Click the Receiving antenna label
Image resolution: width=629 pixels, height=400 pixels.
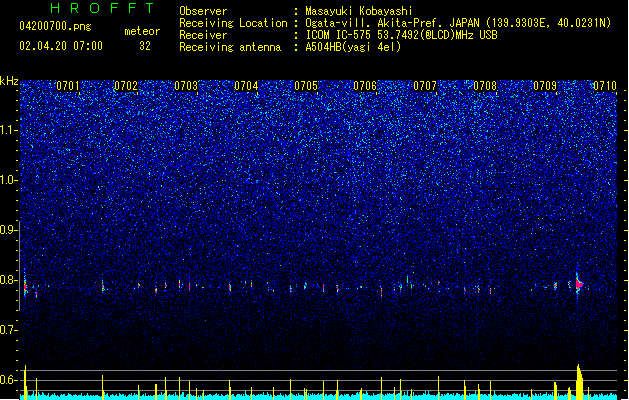click(x=230, y=47)
